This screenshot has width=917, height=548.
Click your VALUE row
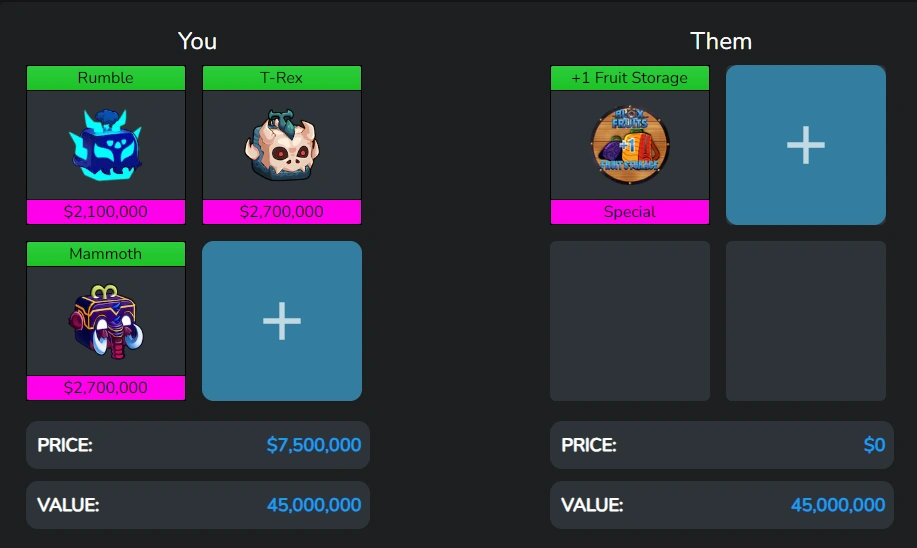pyautogui.click(x=198, y=505)
